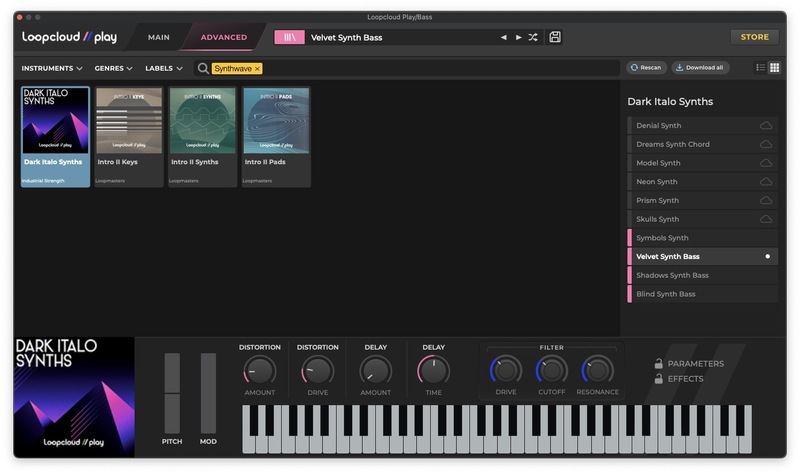This screenshot has width=800, height=474.
Task: Open the Genres dropdown
Action: 113,69
